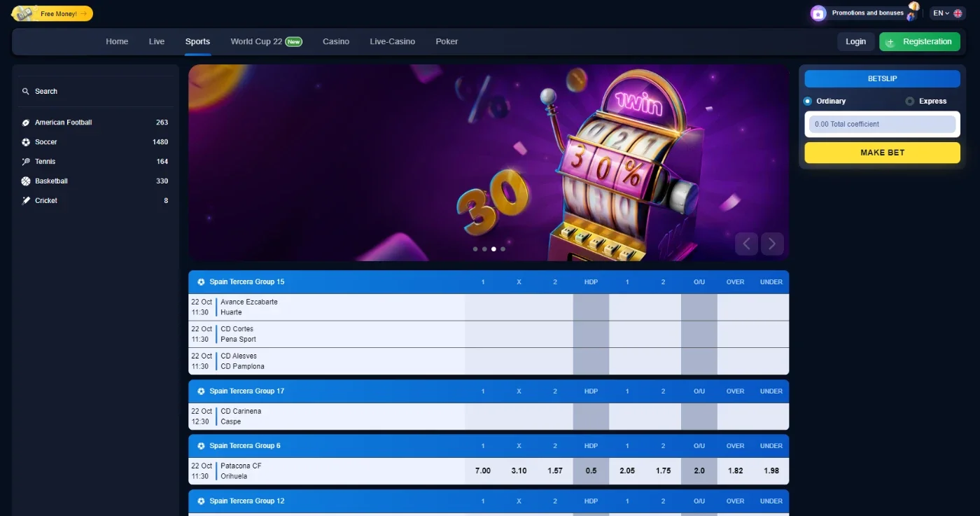
Task: Click the 1.98 under odds
Action: pos(771,471)
